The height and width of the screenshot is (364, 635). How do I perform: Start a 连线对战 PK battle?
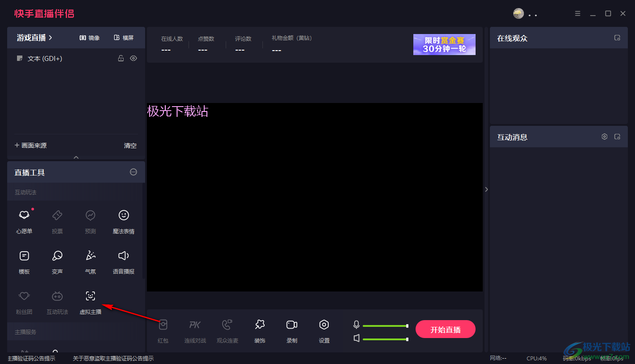(195, 331)
